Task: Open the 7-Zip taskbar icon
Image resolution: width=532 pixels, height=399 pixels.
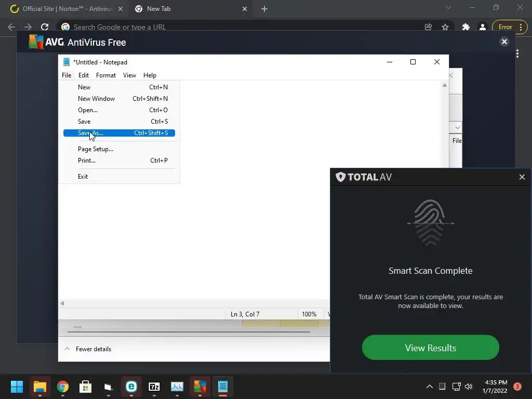Action: 154,387
